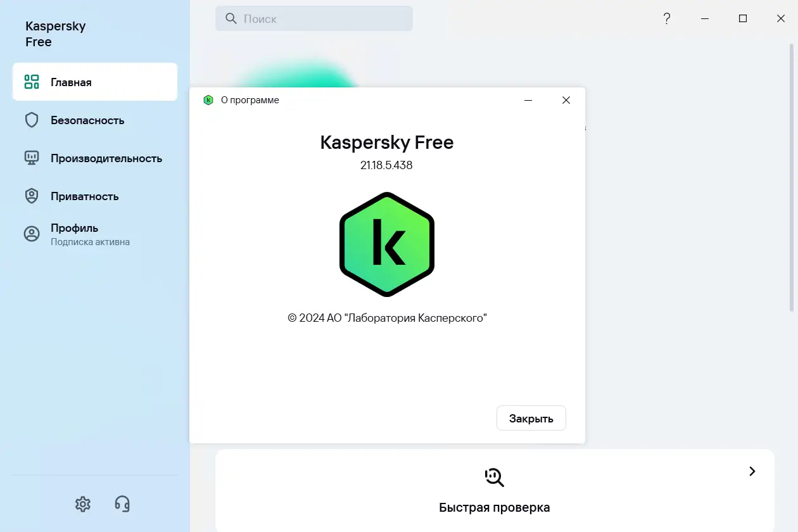This screenshot has height=532, width=798.
Task: Open the Главная dashboard icon
Action: 30,82
